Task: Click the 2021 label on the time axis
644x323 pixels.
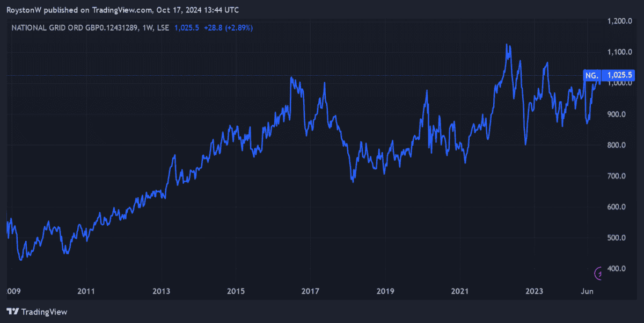Action: (460, 292)
